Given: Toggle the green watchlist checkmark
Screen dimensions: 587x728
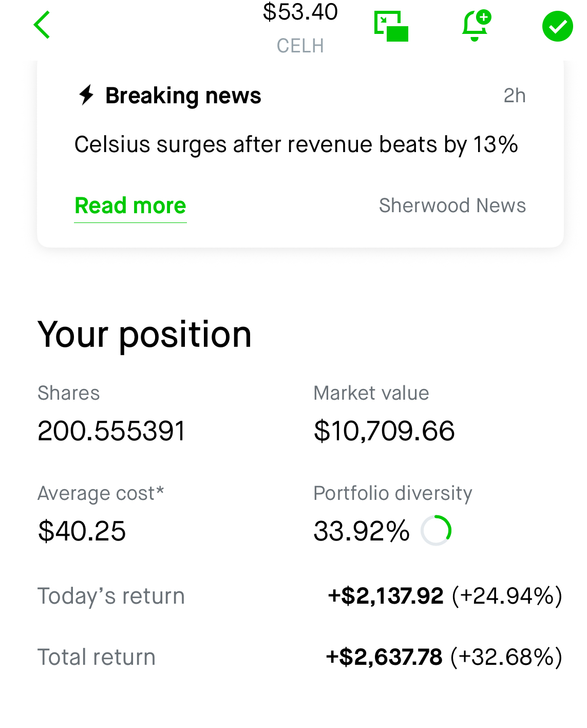Looking at the screenshot, I should 557,26.
